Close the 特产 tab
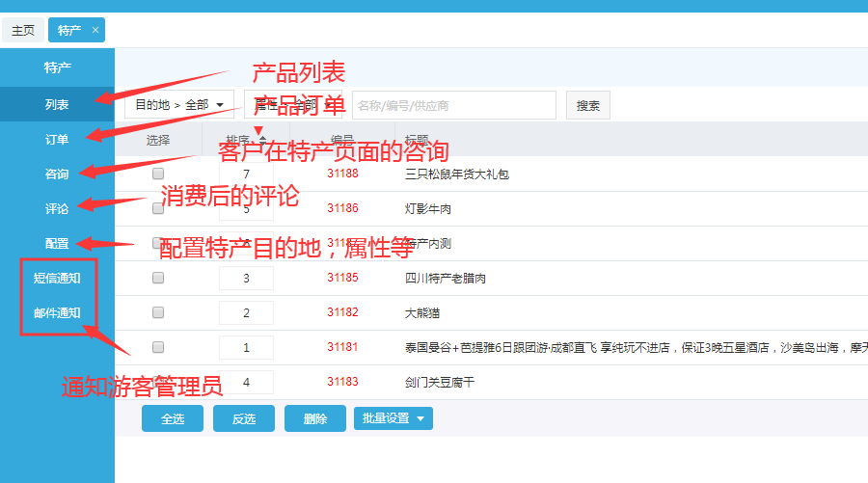Viewport: 868px width, 483px height. point(95,30)
